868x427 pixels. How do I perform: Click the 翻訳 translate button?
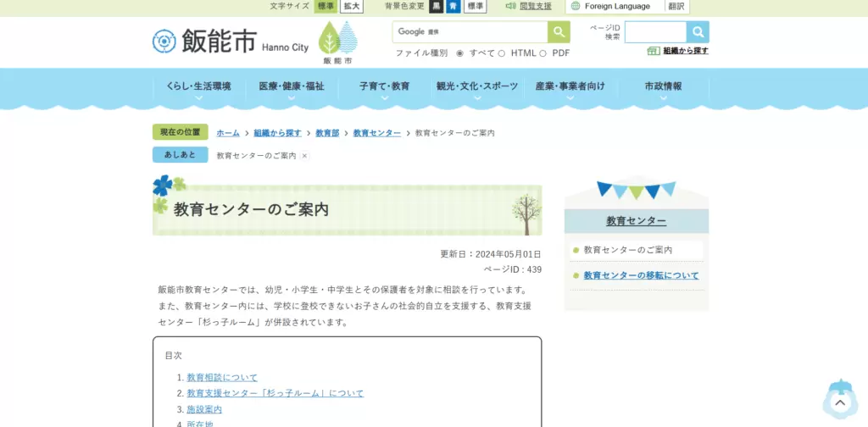(x=676, y=6)
